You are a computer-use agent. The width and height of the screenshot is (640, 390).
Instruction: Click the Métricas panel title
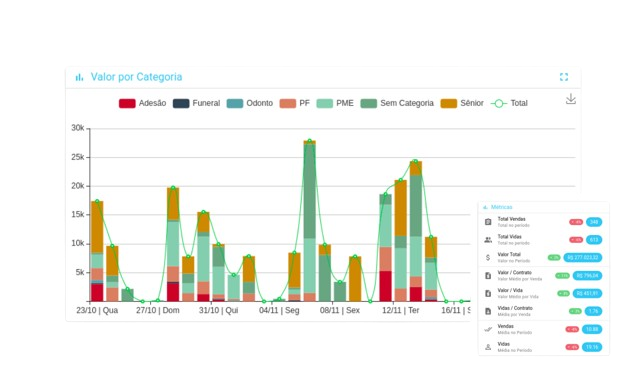click(x=501, y=207)
